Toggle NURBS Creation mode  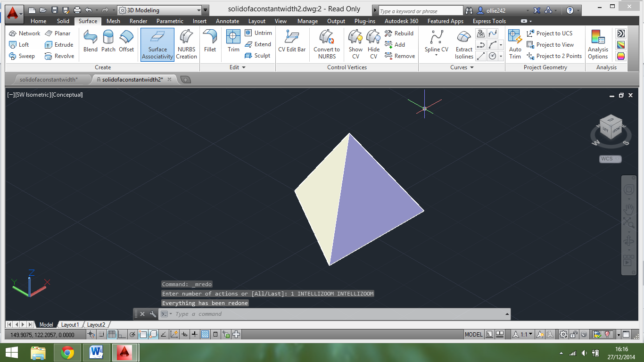[187, 44]
